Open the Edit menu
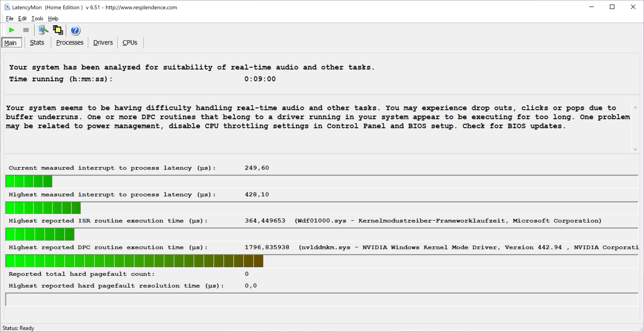 (x=22, y=18)
